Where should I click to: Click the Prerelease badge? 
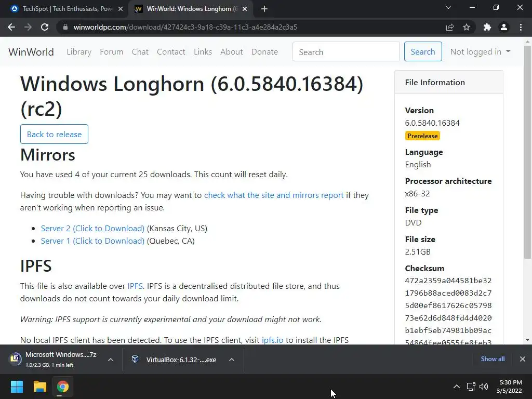tap(422, 136)
